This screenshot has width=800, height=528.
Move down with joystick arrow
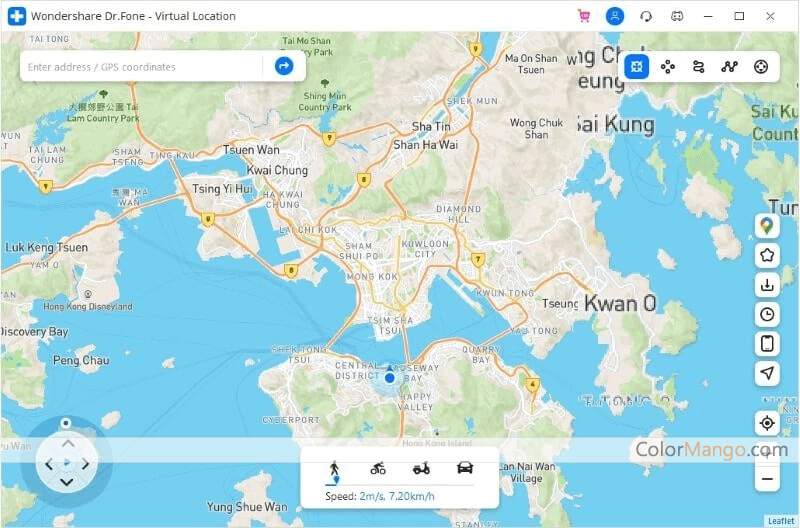tap(67, 482)
